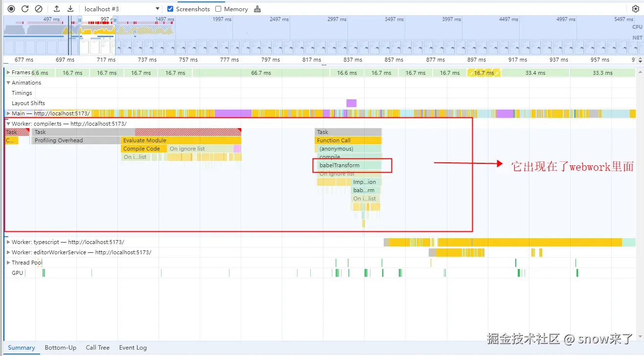Select the Compile Code entry

click(143, 149)
